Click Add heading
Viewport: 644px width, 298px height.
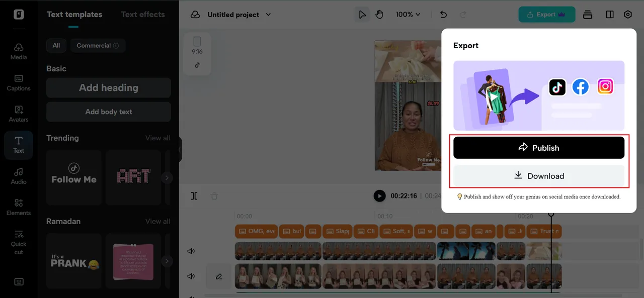point(109,88)
